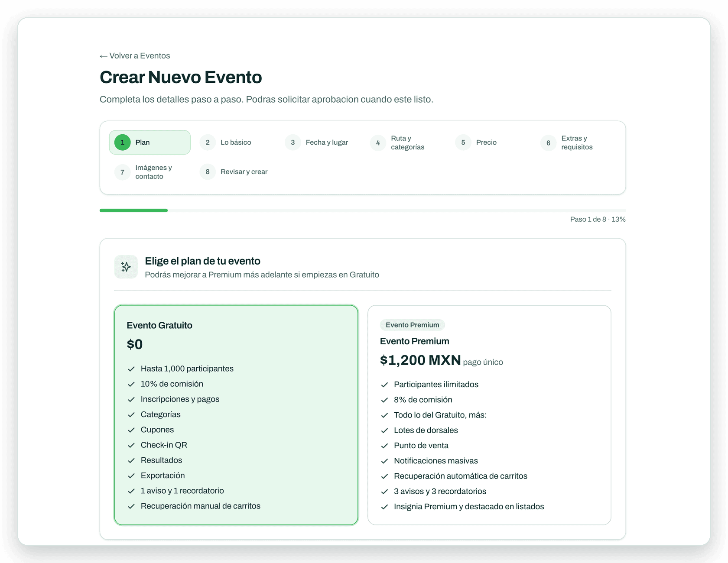728x563 pixels.
Task: Click checkmark icon next to Resultados
Action: [131, 460]
